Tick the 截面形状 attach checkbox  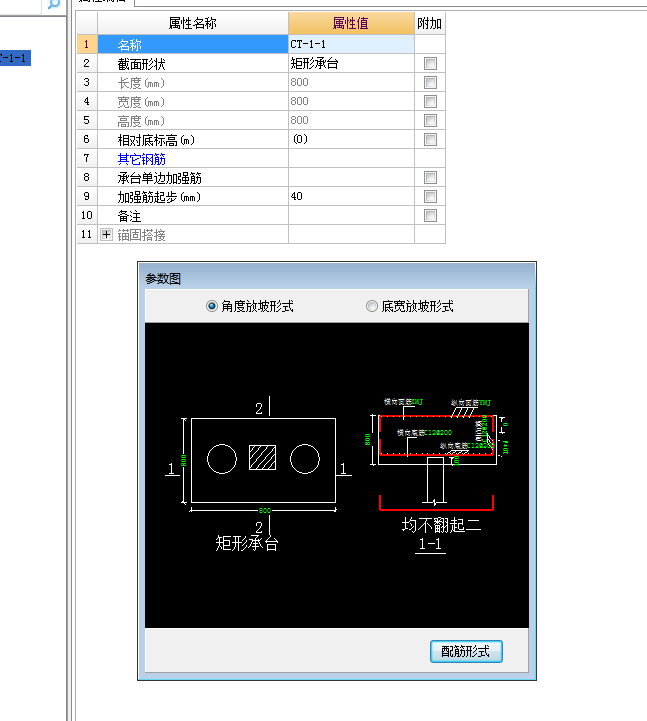click(x=430, y=63)
